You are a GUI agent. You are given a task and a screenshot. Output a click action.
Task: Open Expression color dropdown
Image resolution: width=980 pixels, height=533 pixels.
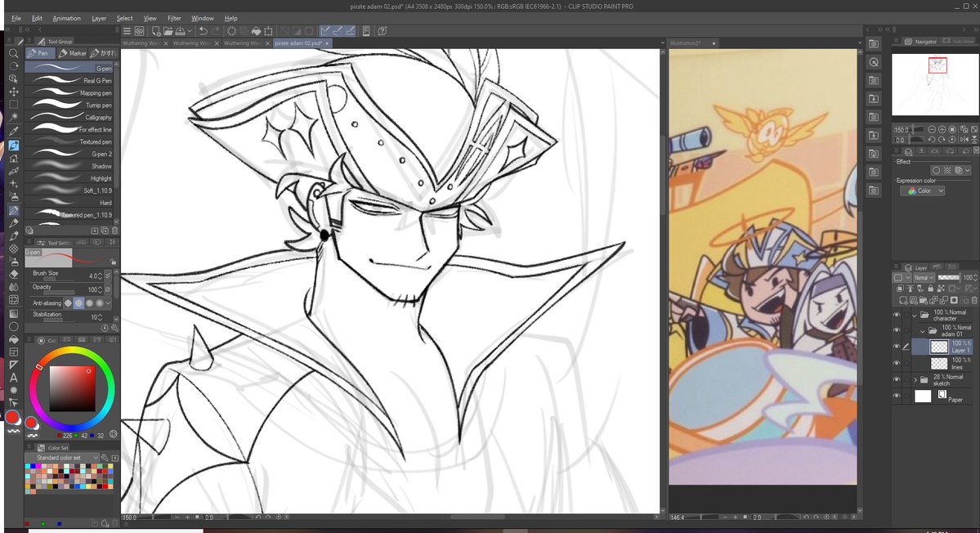click(x=923, y=190)
